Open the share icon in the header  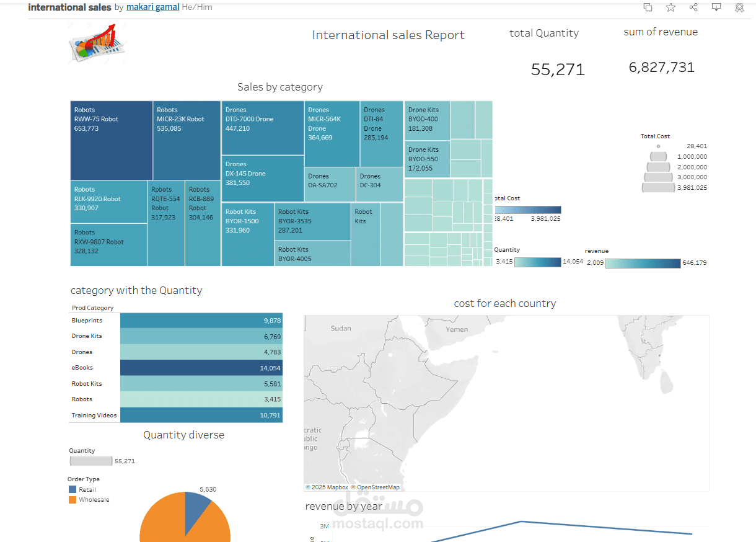click(x=693, y=7)
